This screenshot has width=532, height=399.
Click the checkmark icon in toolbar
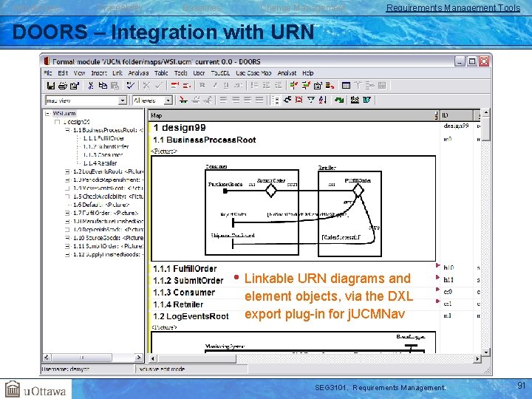(x=158, y=86)
